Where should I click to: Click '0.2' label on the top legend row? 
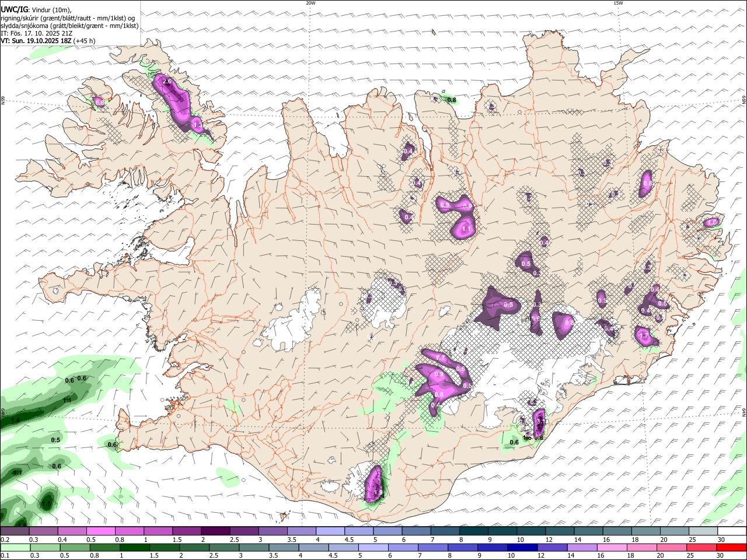coord(4,540)
